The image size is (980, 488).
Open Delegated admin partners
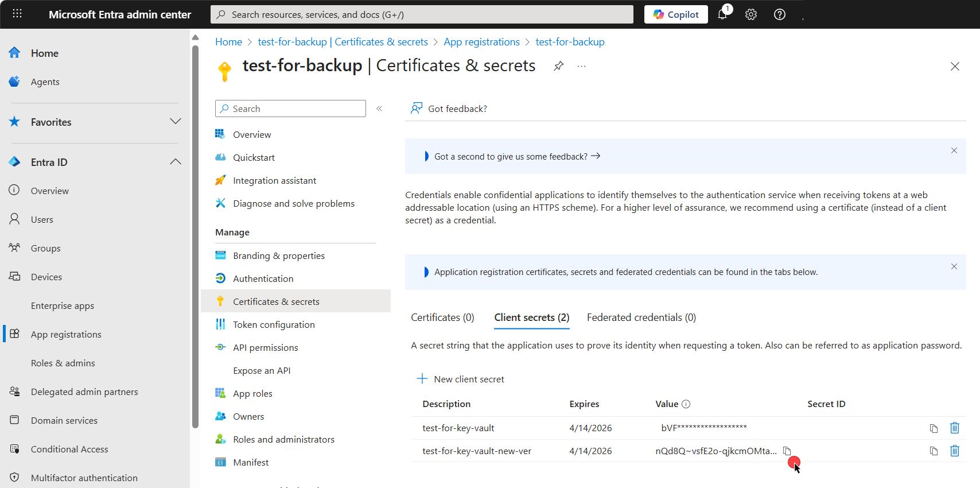pyautogui.click(x=84, y=392)
